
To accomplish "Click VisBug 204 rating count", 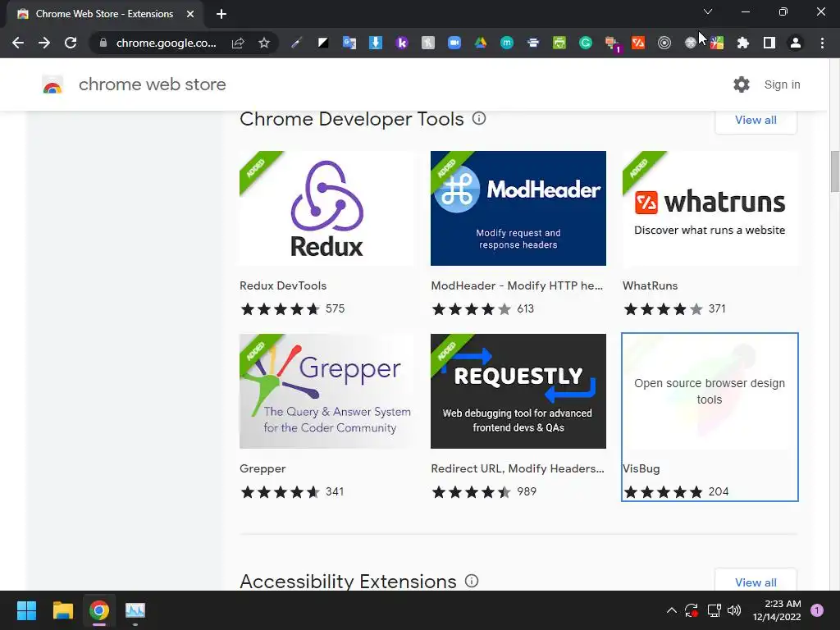I will point(719,492).
